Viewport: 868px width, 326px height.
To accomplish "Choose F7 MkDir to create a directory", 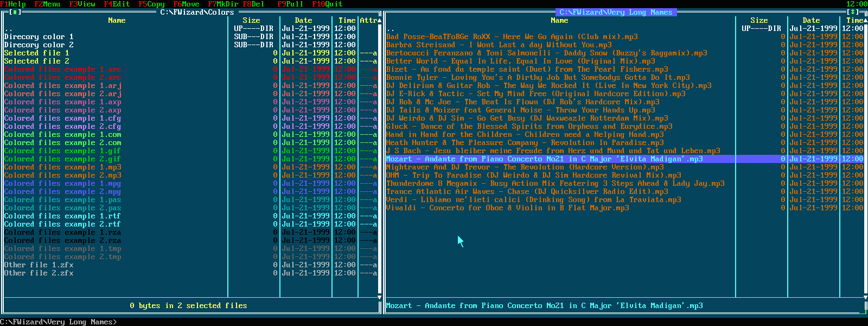I will pyautogui.click(x=223, y=4).
